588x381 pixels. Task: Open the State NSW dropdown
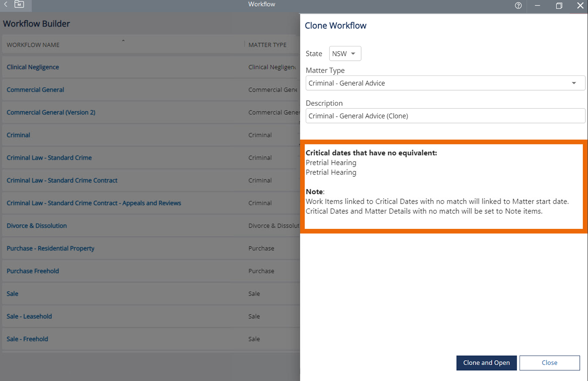(x=345, y=54)
